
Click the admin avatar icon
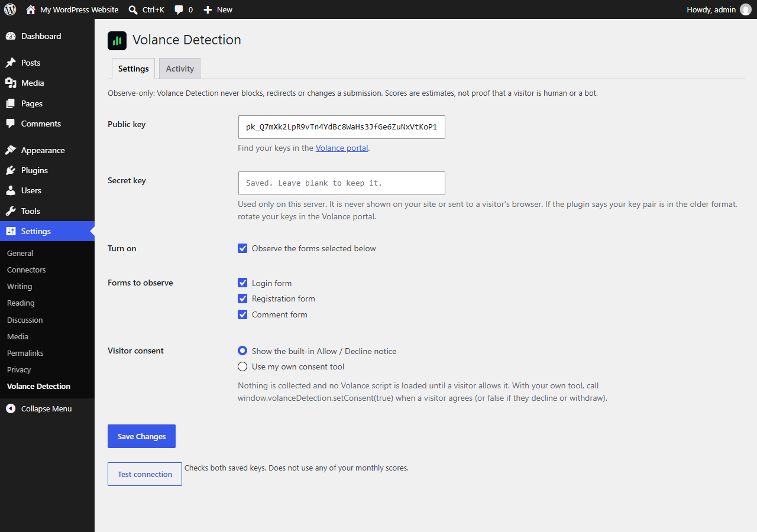point(746,9)
